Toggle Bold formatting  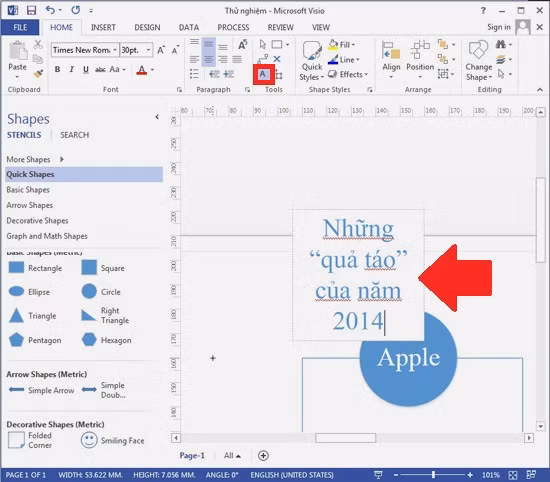point(58,69)
